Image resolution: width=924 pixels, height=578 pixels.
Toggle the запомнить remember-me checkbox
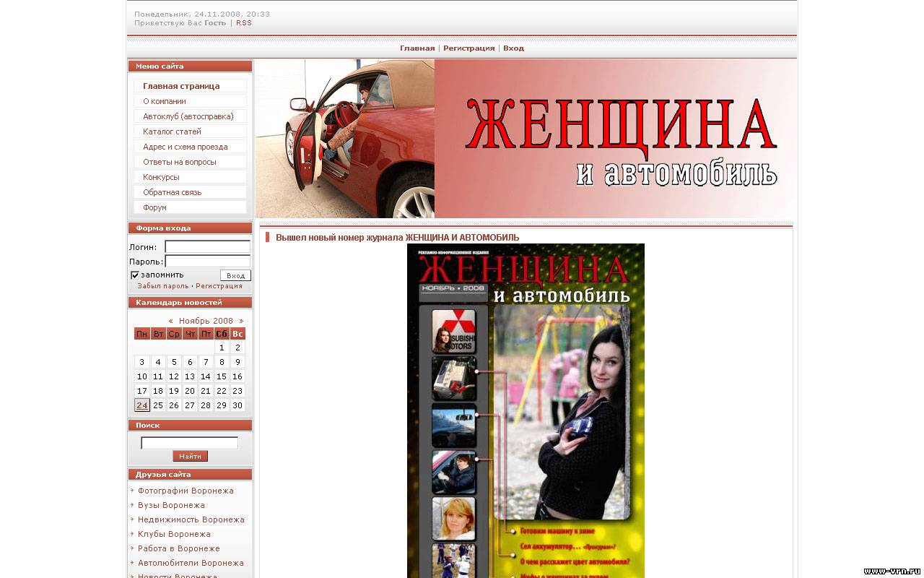(x=135, y=275)
